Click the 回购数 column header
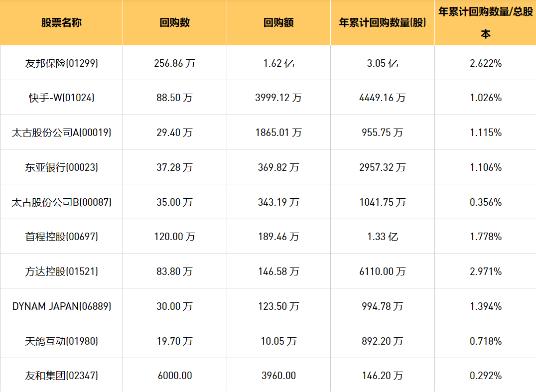 click(x=175, y=23)
